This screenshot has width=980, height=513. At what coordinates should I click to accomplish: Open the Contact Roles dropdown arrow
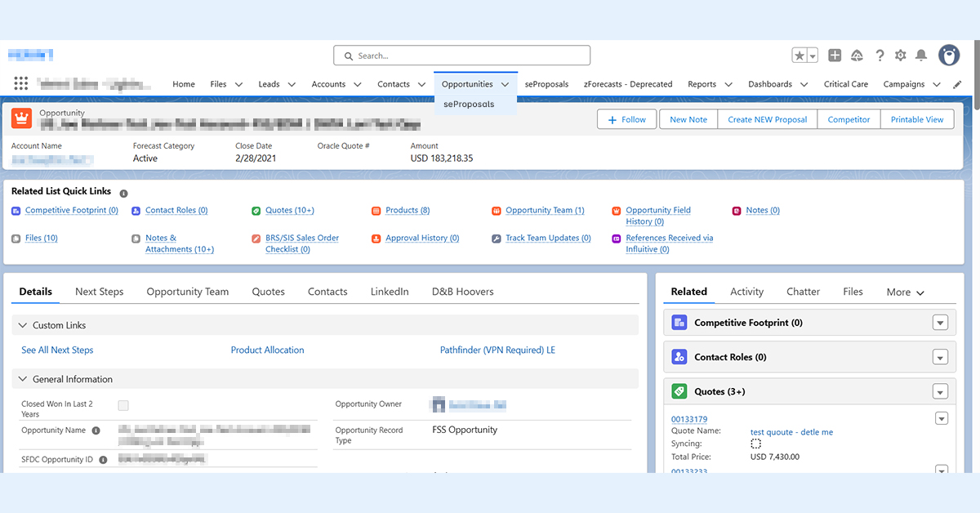point(940,357)
